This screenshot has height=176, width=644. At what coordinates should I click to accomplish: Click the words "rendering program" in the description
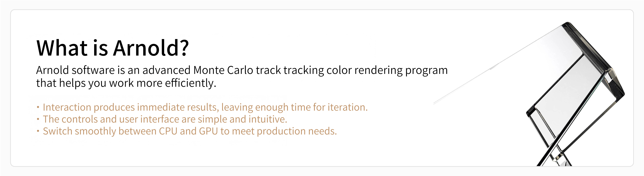coord(401,71)
